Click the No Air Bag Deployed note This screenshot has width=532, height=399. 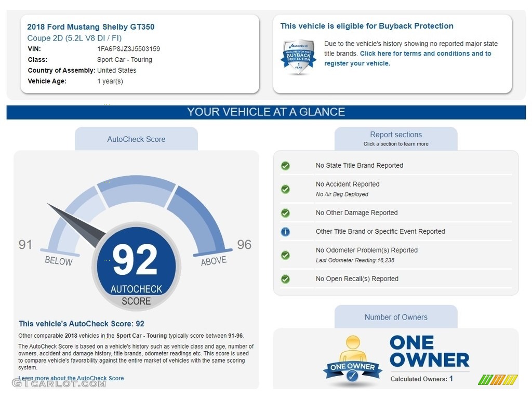[x=342, y=194]
